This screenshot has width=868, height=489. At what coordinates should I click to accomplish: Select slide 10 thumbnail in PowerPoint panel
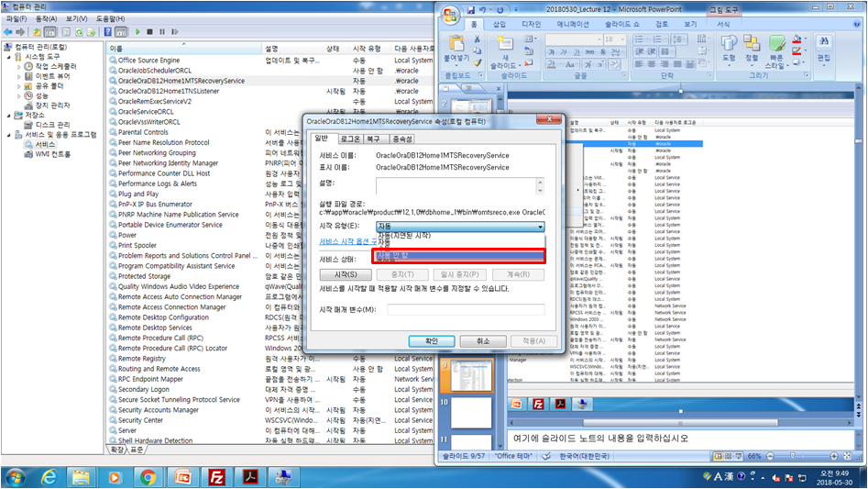click(x=470, y=412)
